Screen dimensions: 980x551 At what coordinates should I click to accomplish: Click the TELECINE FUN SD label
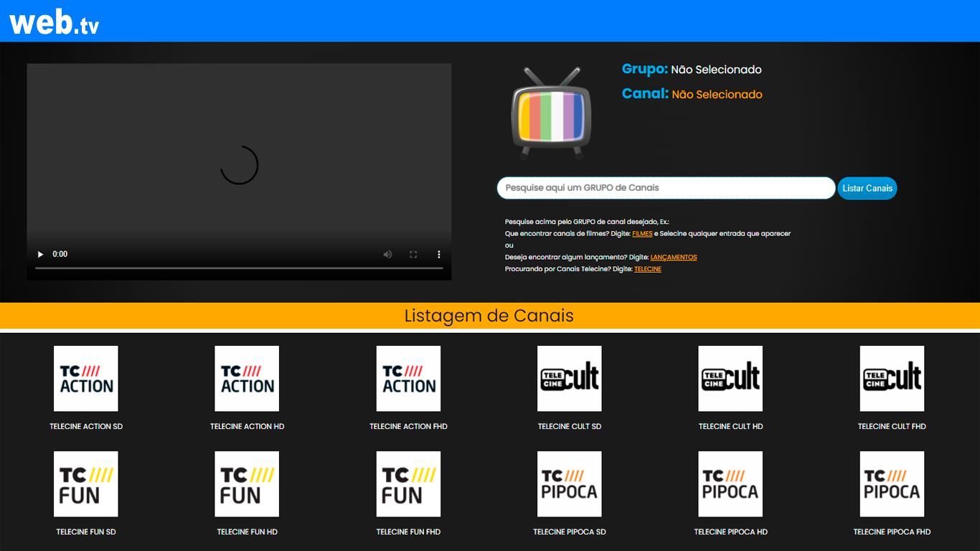coord(86,532)
